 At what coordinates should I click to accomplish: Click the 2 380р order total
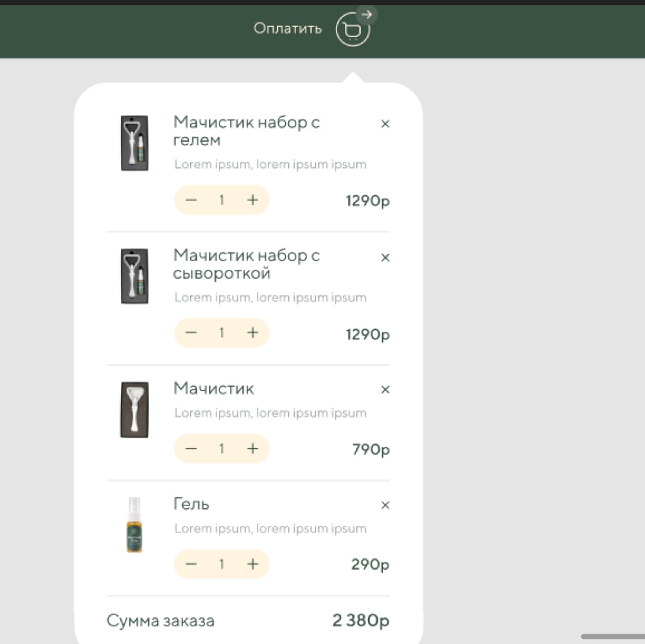click(361, 620)
